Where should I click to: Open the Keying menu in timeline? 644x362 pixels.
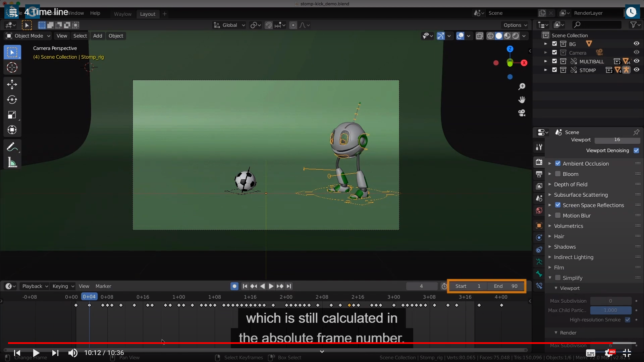(x=63, y=286)
